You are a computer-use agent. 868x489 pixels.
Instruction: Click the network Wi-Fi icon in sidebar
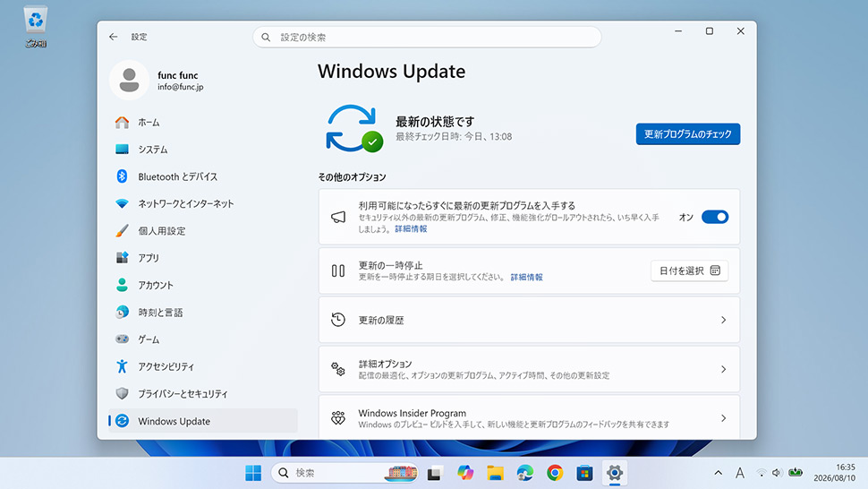point(122,203)
